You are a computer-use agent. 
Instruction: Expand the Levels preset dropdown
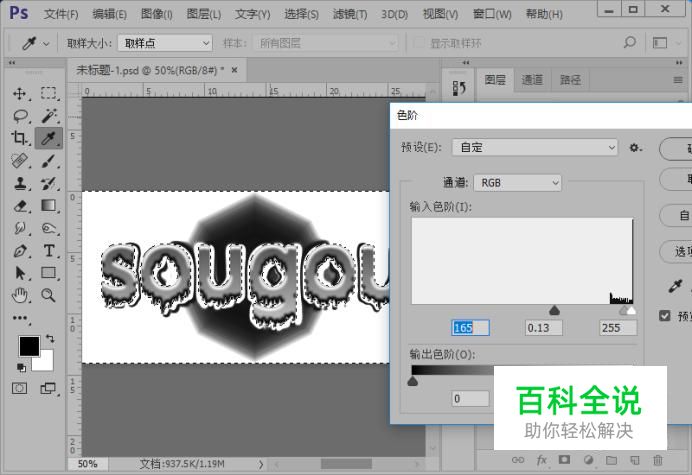tap(534, 147)
